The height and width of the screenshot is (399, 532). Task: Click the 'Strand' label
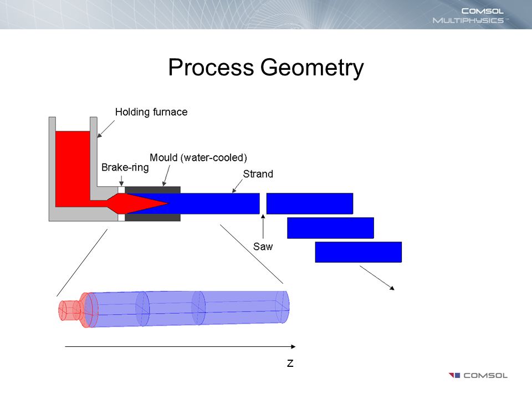tap(258, 174)
